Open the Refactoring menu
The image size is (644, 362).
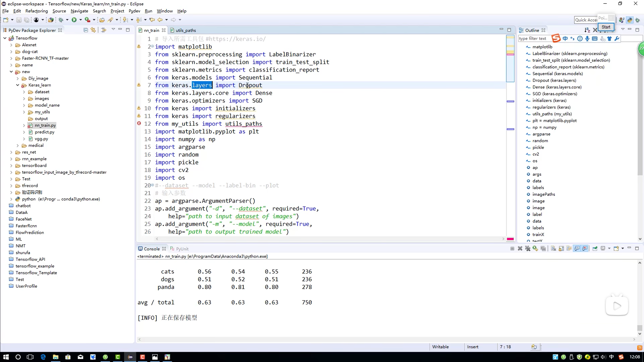coord(36,11)
